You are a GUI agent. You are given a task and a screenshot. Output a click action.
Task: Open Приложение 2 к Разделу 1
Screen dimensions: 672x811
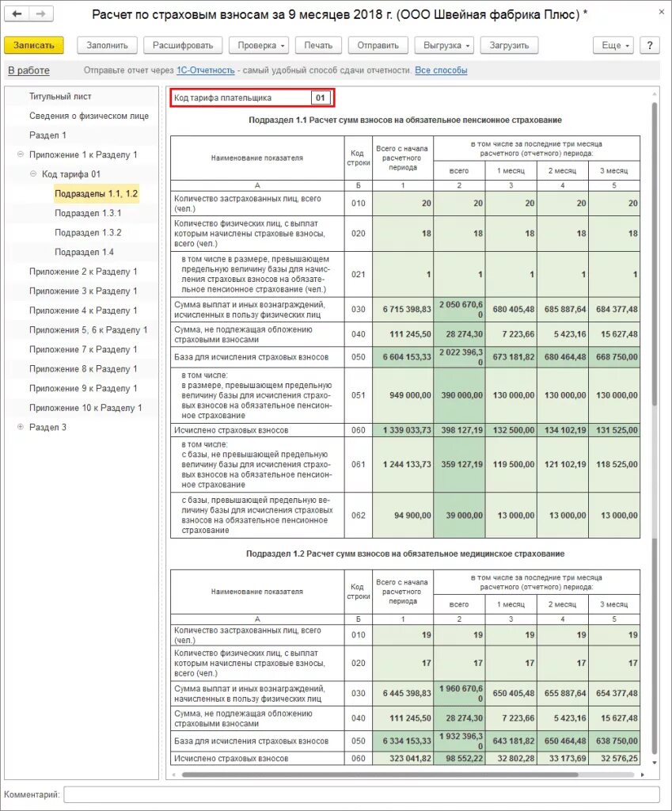click(83, 272)
